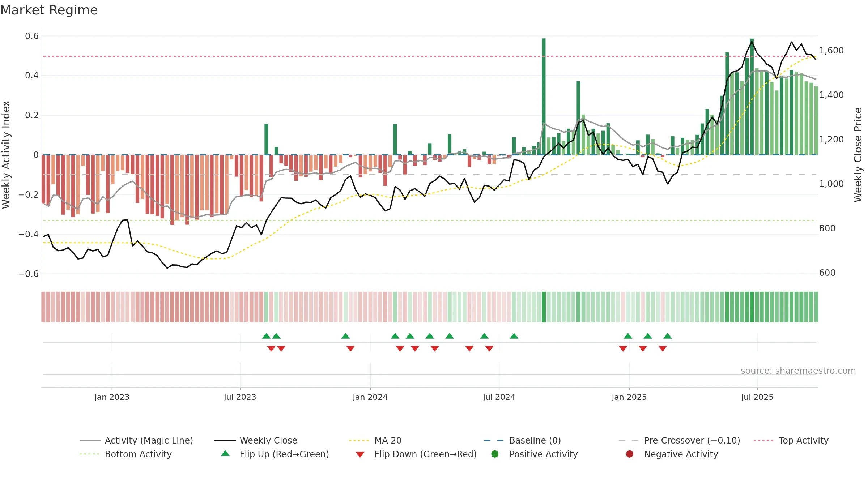Click the −0.6 tick on the activity axis
Viewport: 868px width, 488px height.
29,274
